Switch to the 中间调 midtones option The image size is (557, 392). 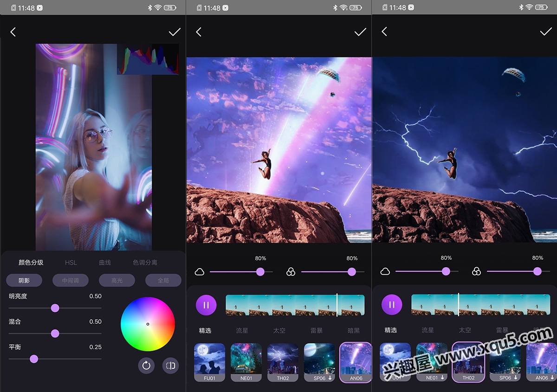click(x=71, y=280)
